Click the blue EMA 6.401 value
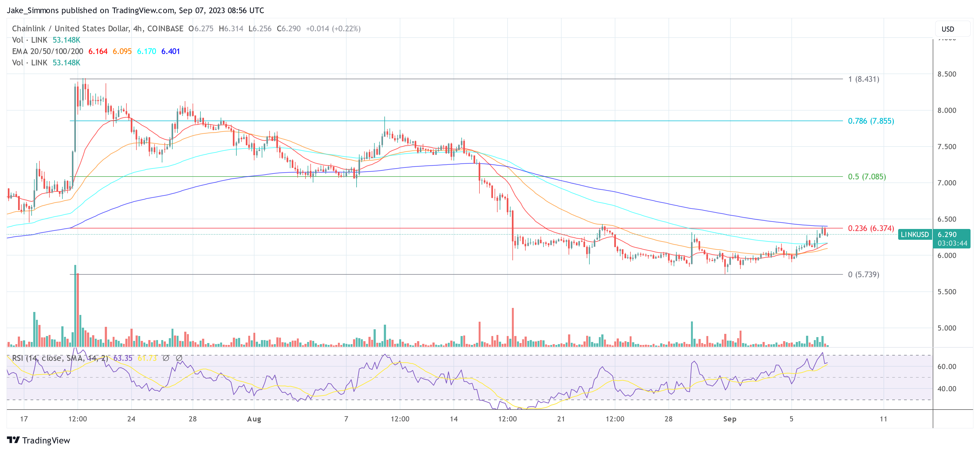 (x=170, y=51)
